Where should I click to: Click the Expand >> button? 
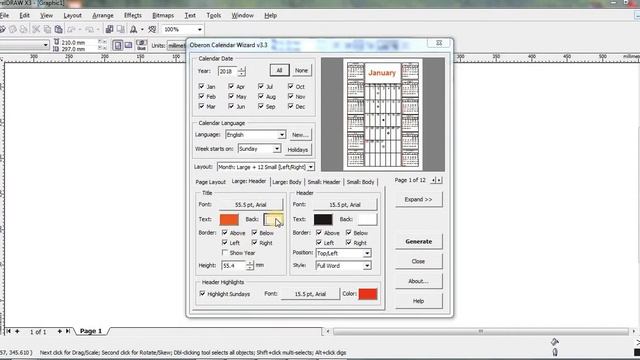[x=418, y=200]
